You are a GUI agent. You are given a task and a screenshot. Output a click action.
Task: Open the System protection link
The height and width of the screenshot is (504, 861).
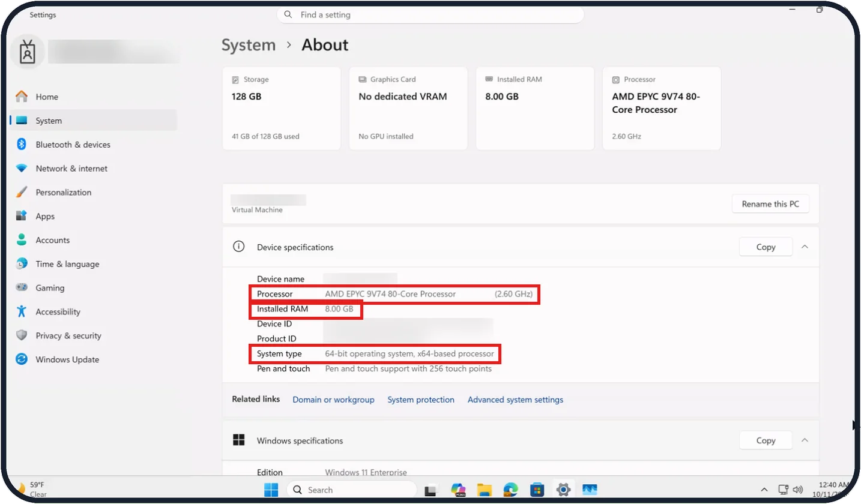421,400
